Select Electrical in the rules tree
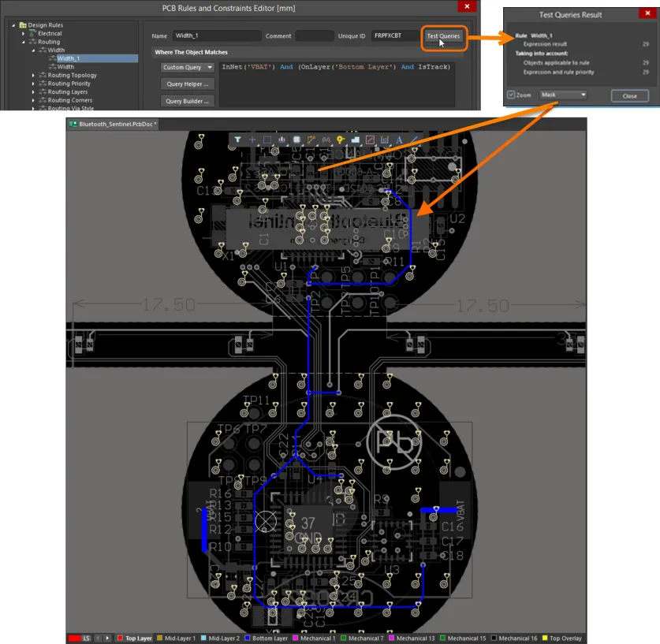Image resolution: width=660 pixels, height=644 pixels. [x=50, y=33]
